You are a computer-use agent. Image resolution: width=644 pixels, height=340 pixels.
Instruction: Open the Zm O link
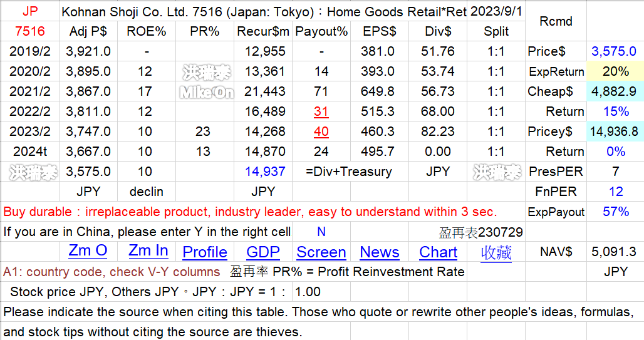click(88, 251)
